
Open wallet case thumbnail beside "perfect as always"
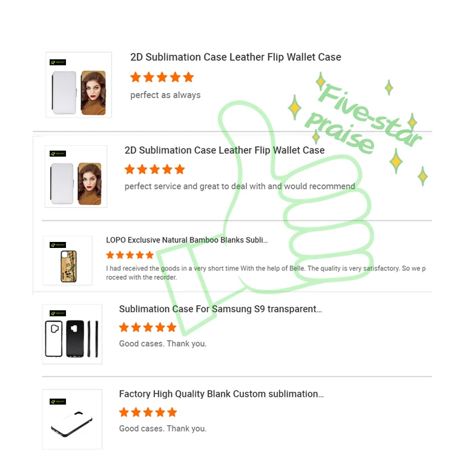[x=79, y=85]
